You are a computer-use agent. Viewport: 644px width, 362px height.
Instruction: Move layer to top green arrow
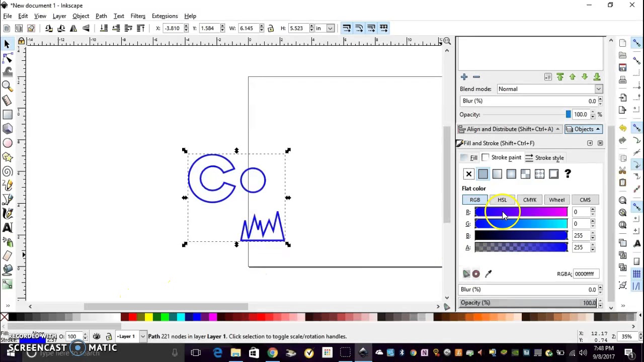point(560,77)
